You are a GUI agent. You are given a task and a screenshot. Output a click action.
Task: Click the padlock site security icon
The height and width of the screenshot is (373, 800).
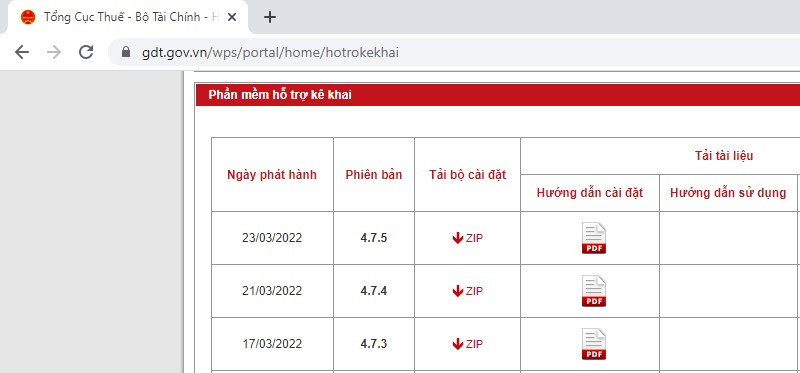click(126, 52)
